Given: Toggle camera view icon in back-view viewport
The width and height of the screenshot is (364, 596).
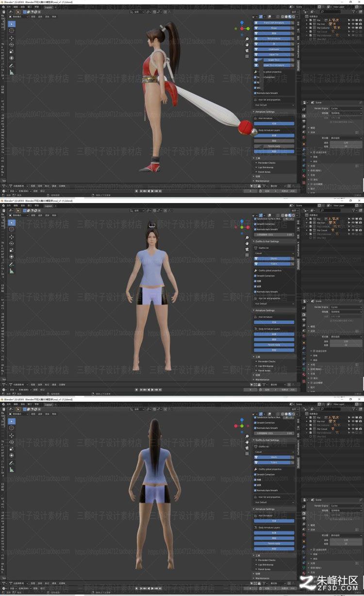Looking at the screenshot, I should click(x=248, y=447).
